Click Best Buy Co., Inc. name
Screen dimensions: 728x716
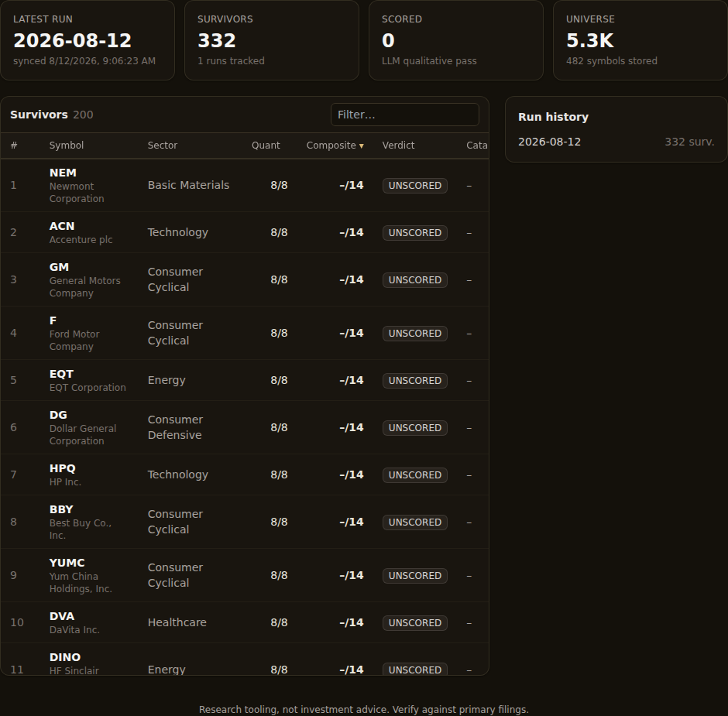(81, 529)
